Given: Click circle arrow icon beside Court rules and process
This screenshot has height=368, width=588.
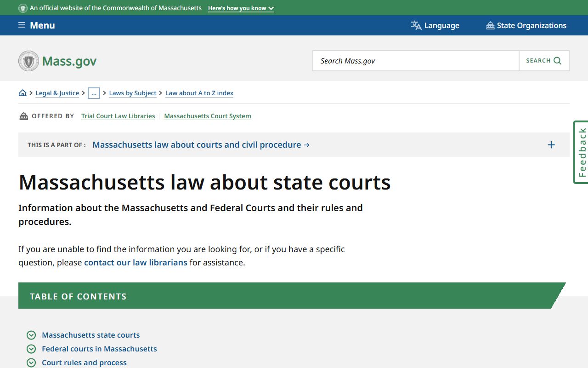Looking at the screenshot, I should coord(31,362).
